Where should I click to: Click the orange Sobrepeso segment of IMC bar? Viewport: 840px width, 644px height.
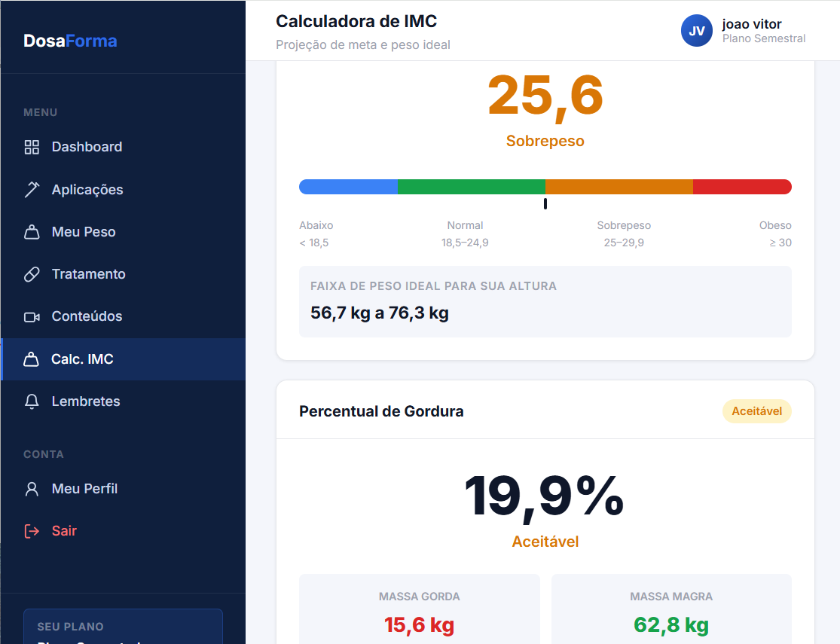tap(619, 187)
